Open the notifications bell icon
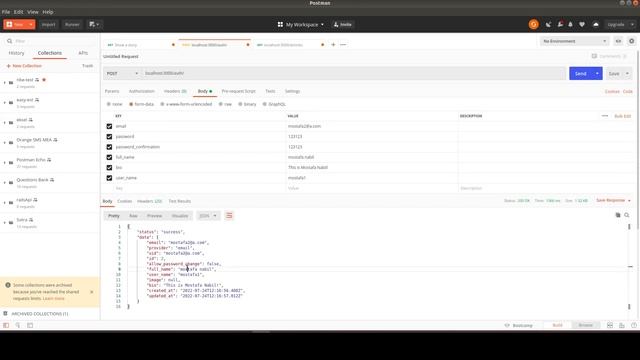This screenshot has height=360, width=640. point(571,24)
